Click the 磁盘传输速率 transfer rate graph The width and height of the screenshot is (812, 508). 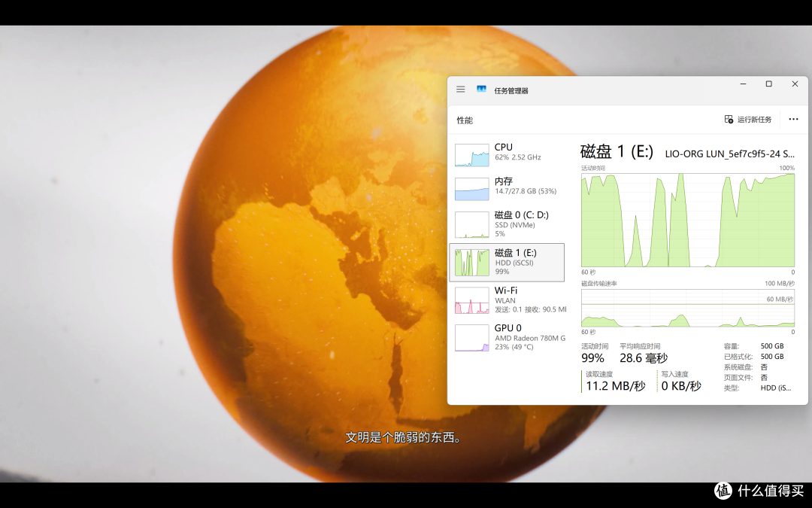pos(688,308)
